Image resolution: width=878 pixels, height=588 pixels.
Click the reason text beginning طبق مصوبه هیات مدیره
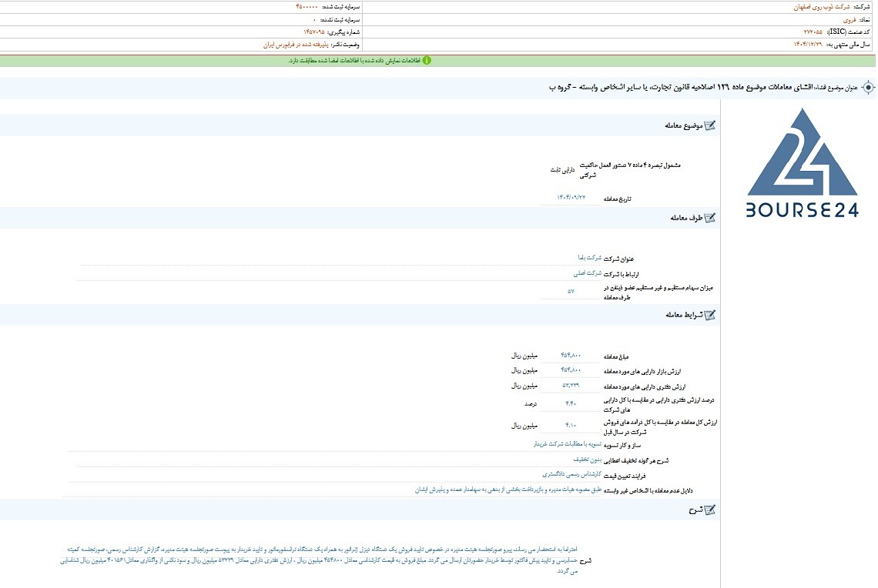508,489
